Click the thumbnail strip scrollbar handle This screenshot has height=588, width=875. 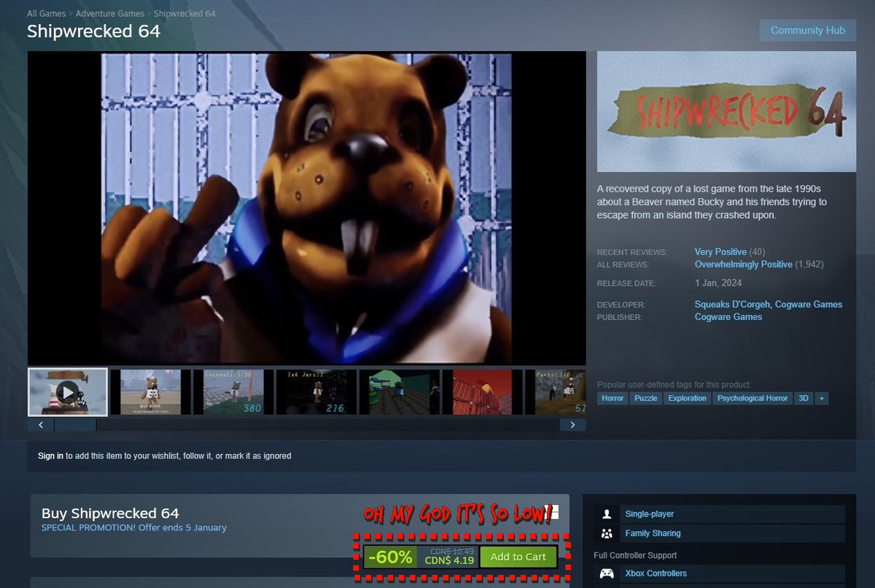tap(75, 425)
